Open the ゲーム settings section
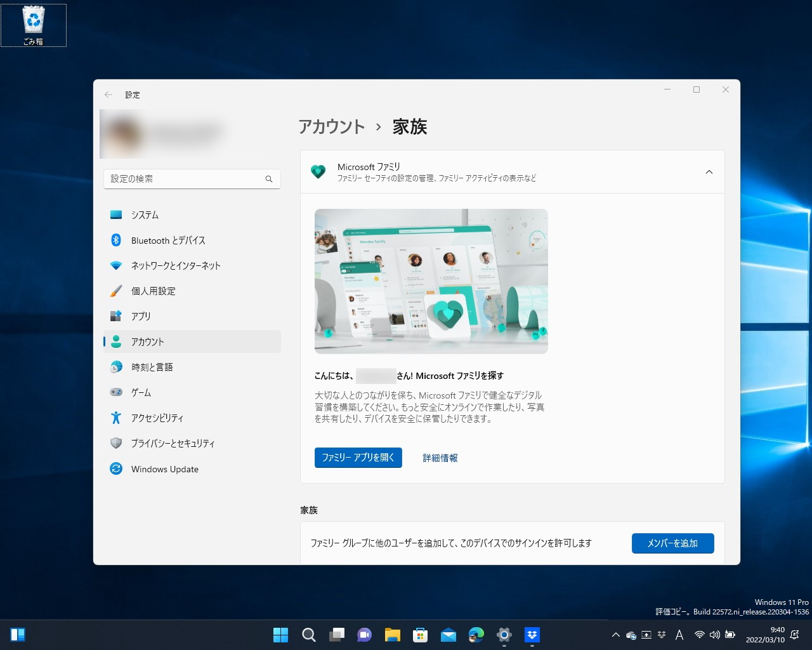 [x=141, y=392]
